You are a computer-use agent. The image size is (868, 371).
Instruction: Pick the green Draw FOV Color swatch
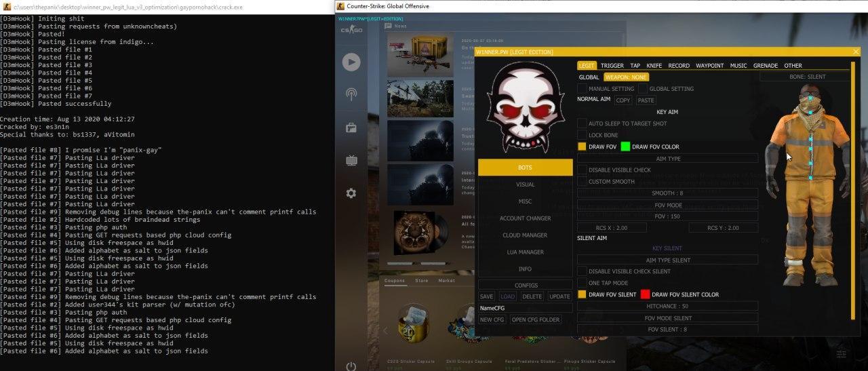[x=625, y=147]
